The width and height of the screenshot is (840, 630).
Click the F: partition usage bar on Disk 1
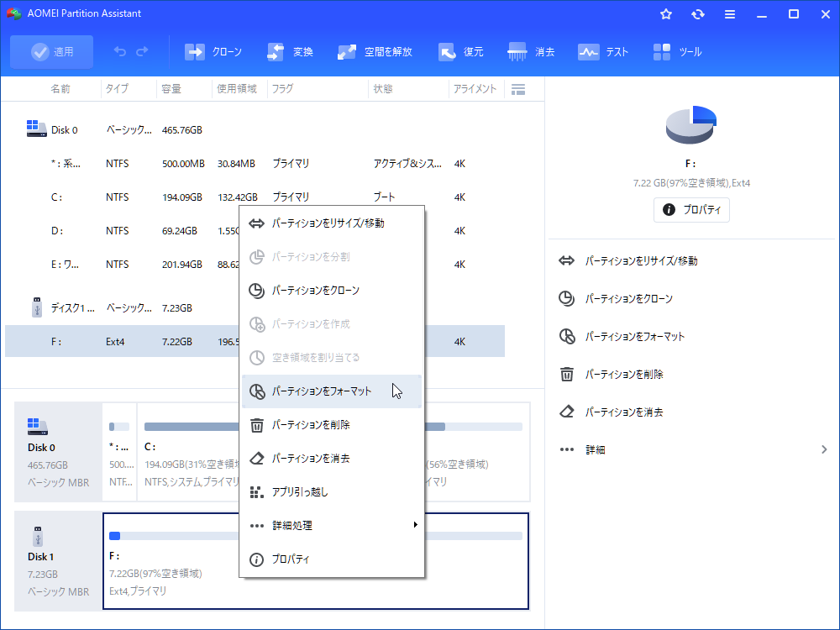(316, 536)
